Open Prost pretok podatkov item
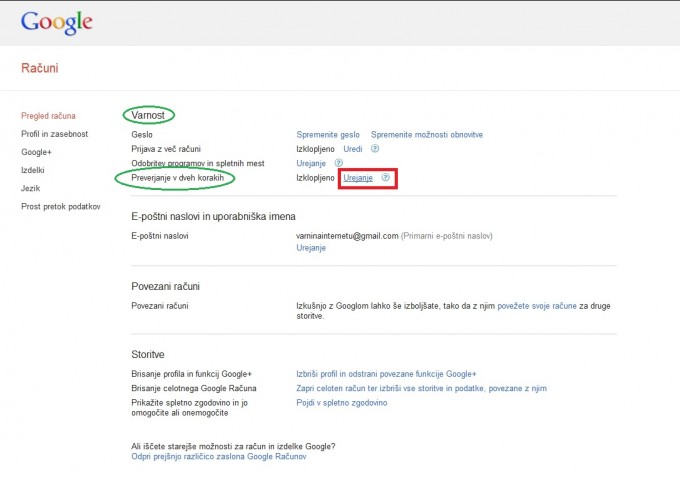This screenshot has width=680, height=478. pyautogui.click(x=61, y=206)
